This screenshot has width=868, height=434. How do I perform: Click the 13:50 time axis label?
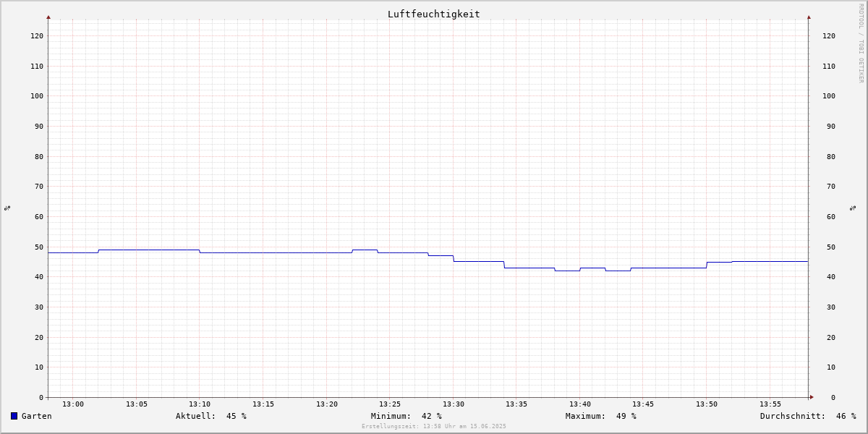(x=707, y=404)
